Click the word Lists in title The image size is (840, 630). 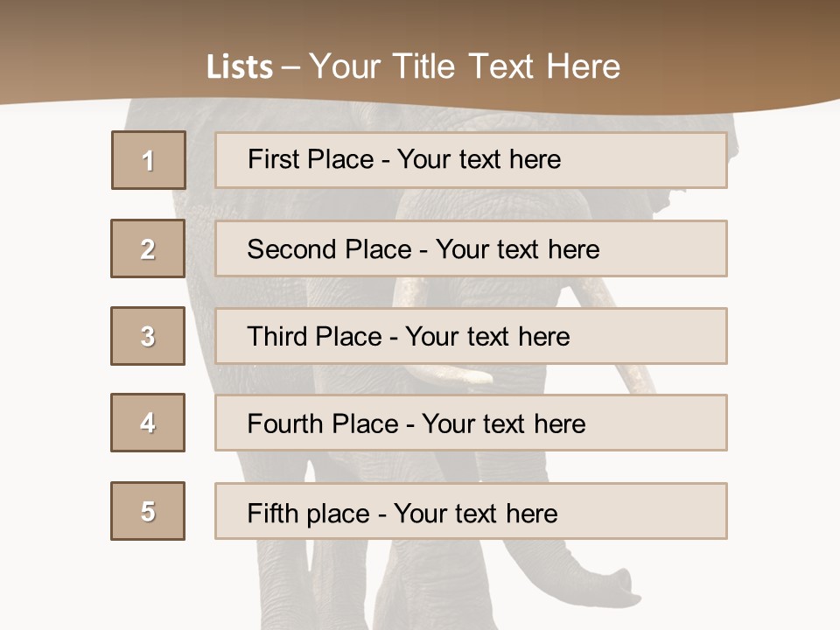[240, 67]
